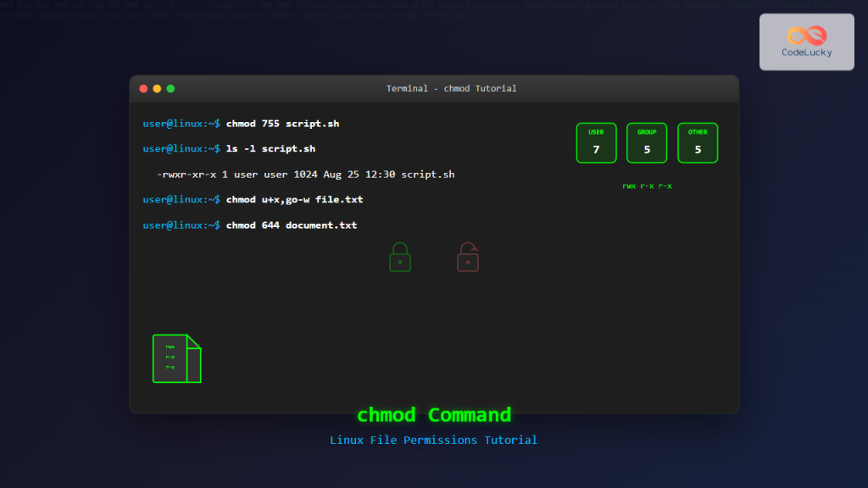Screen dimensions: 868x488
Task: Click the Linux File Permissions Tutorial link
Action: coord(433,440)
